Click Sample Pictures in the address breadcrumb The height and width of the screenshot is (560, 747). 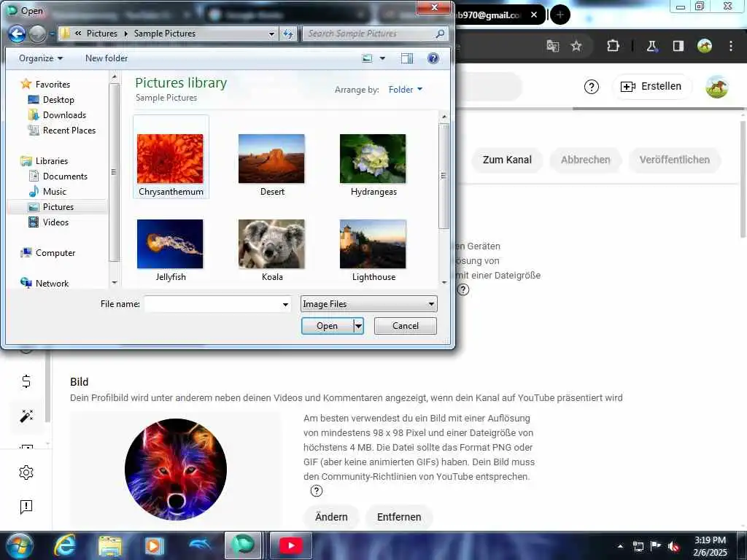164,34
